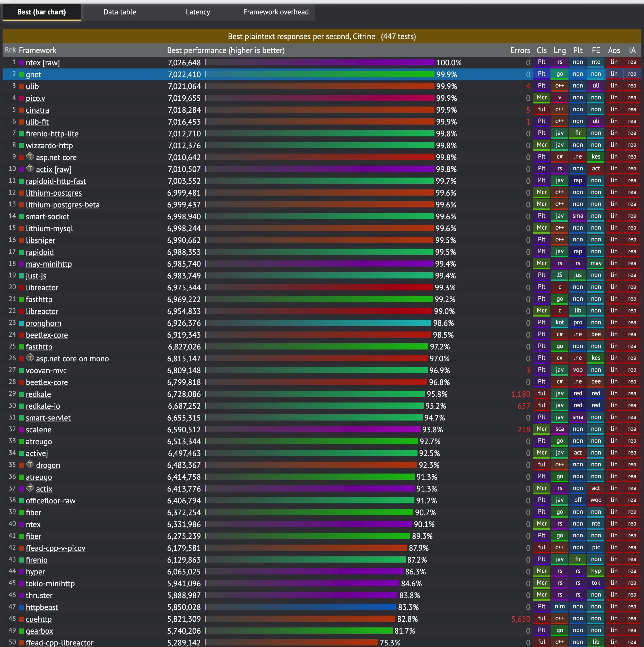The image size is (644, 647).
Task: Click the pic FE tag in ffead-cpp-v-picov row
Action: (596, 548)
